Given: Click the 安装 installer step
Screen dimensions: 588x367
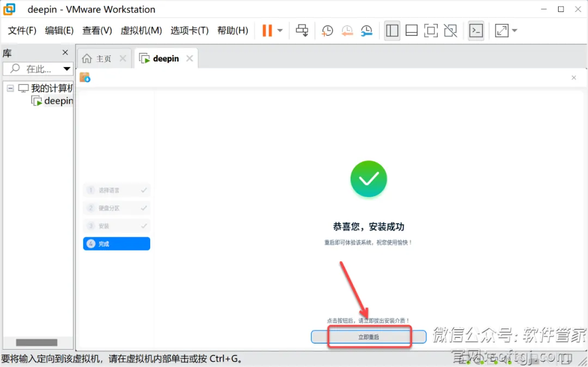Looking at the screenshot, I should point(117,226).
